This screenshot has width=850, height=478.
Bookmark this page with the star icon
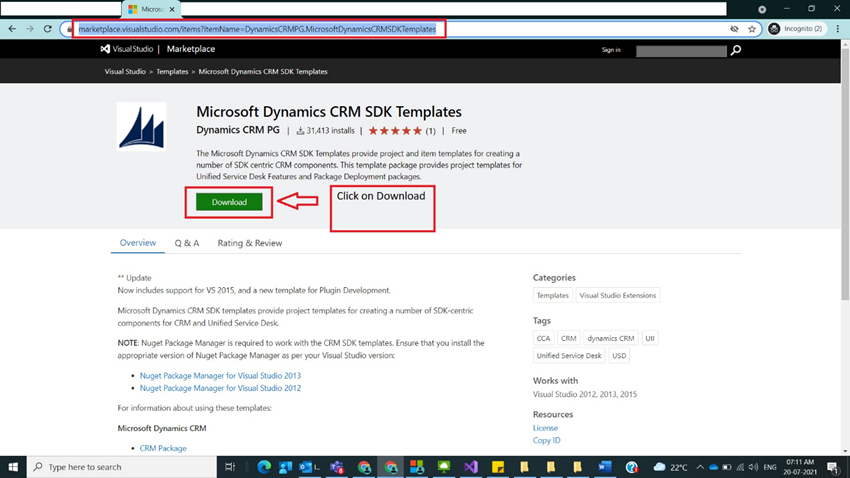click(751, 29)
